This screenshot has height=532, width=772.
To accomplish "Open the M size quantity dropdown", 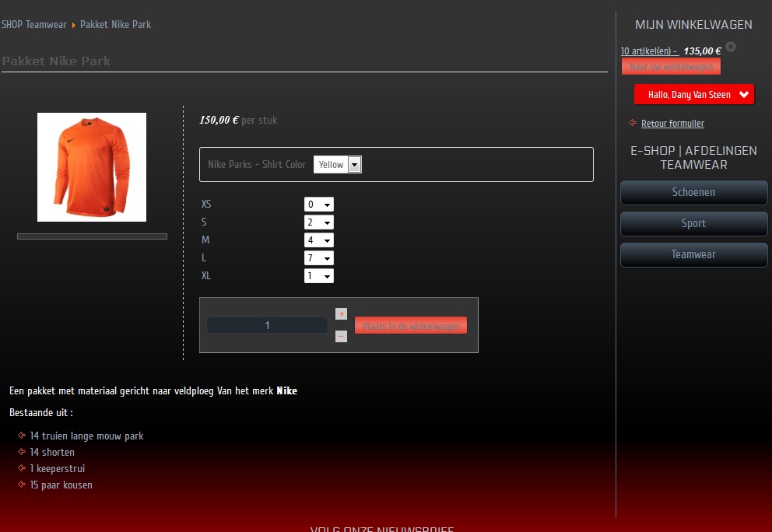I will click(319, 240).
